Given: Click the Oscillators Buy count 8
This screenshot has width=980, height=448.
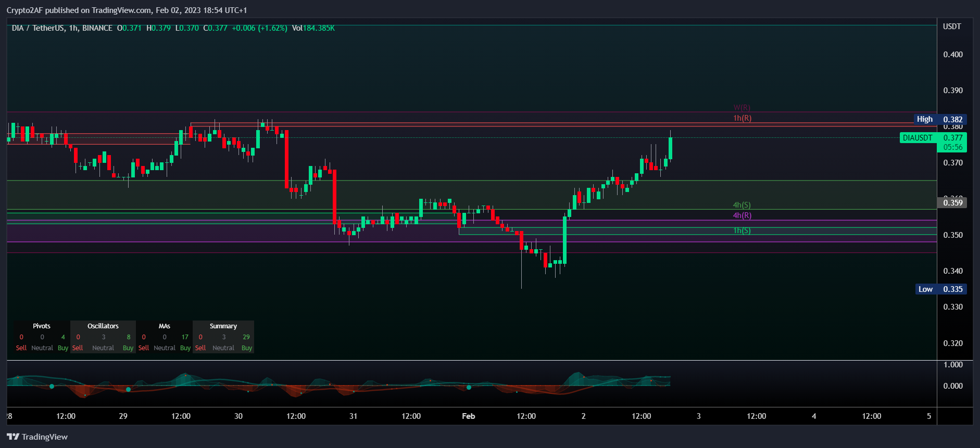Looking at the screenshot, I should pyautogui.click(x=129, y=337).
